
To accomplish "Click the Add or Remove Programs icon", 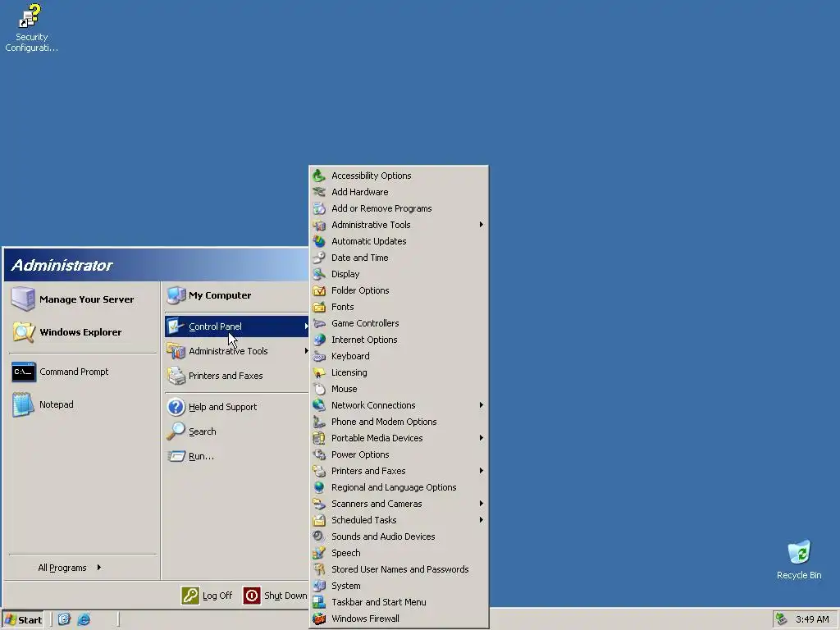I will pos(319,208).
